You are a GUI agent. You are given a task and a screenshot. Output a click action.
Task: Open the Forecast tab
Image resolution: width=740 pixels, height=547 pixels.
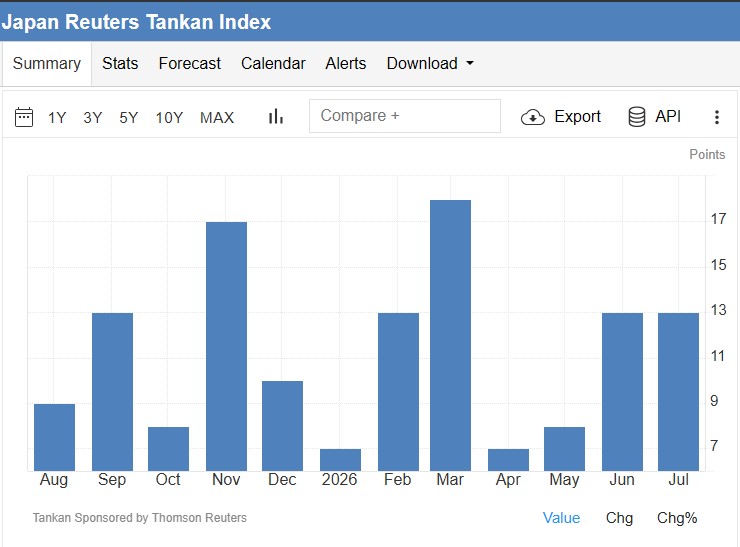tap(189, 63)
